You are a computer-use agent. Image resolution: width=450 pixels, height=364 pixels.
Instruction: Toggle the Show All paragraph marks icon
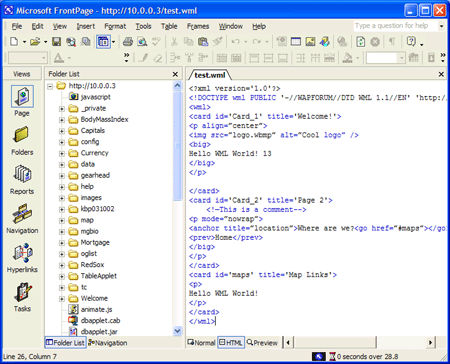[392, 42]
